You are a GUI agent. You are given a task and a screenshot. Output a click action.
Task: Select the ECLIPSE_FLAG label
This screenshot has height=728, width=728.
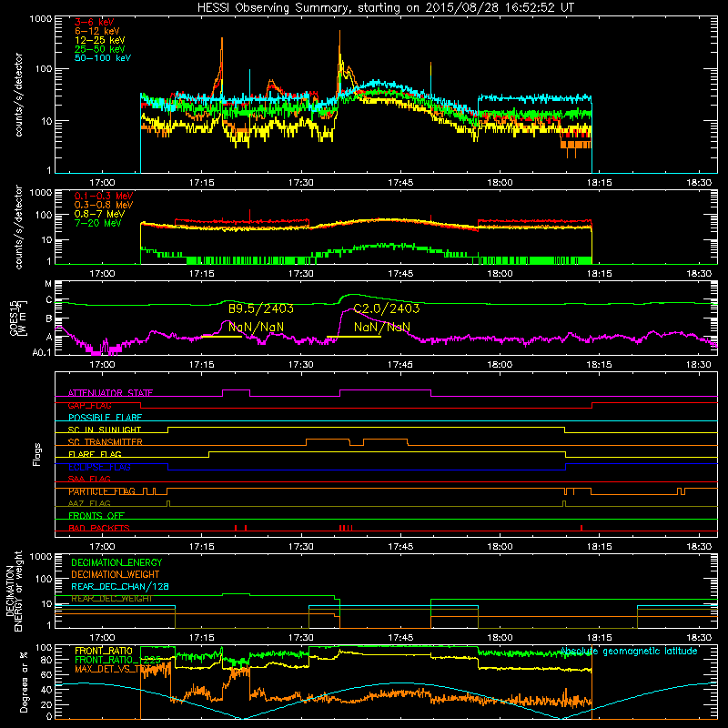[x=99, y=467]
